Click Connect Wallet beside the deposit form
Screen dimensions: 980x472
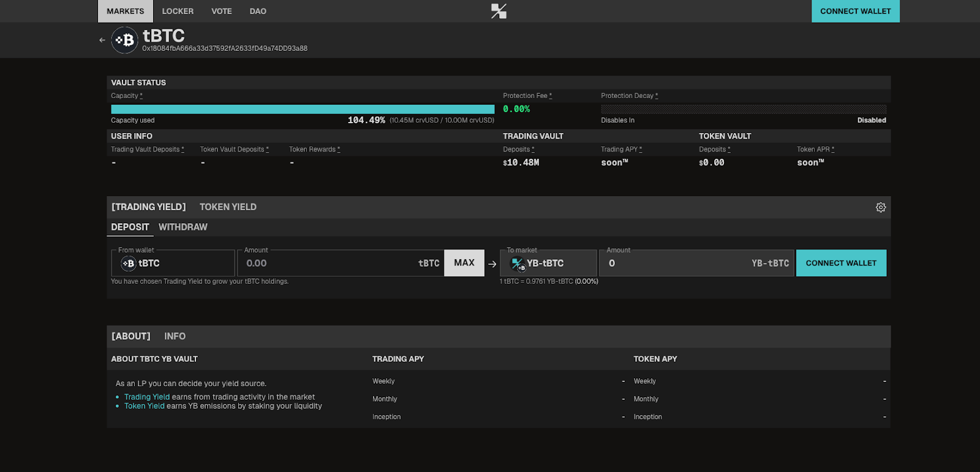coord(840,264)
